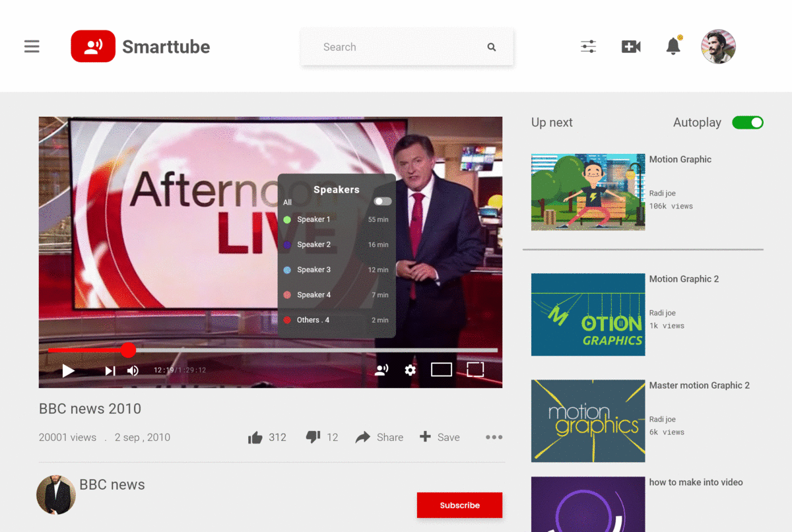Save the video to a playlist
Image resolution: width=792 pixels, height=532 pixels.
click(440, 437)
